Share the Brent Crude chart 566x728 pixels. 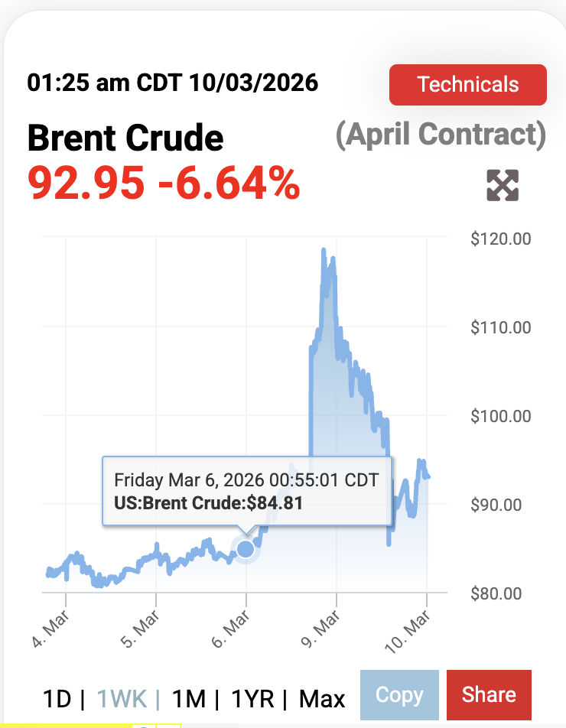(488, 695)
